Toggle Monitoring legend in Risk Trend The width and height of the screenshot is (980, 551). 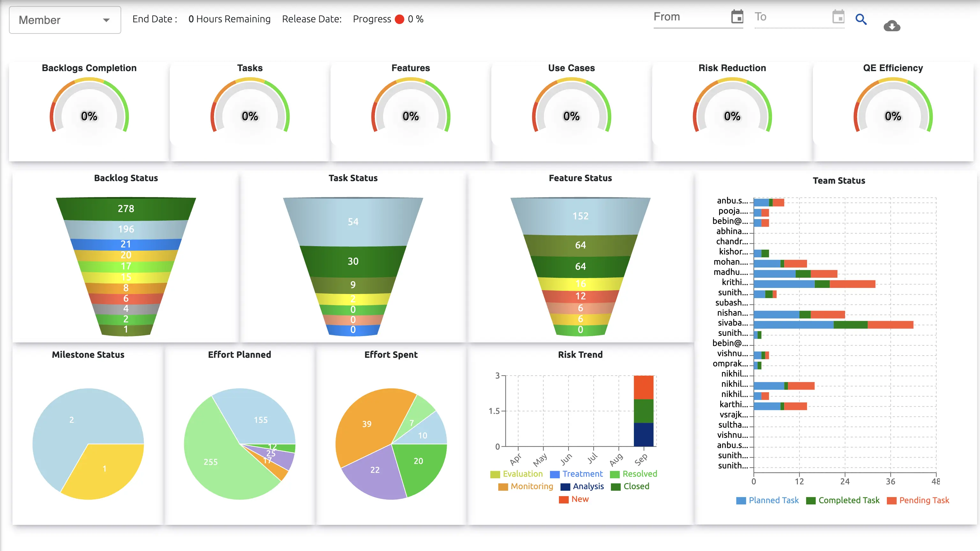(x=526, y=486)
